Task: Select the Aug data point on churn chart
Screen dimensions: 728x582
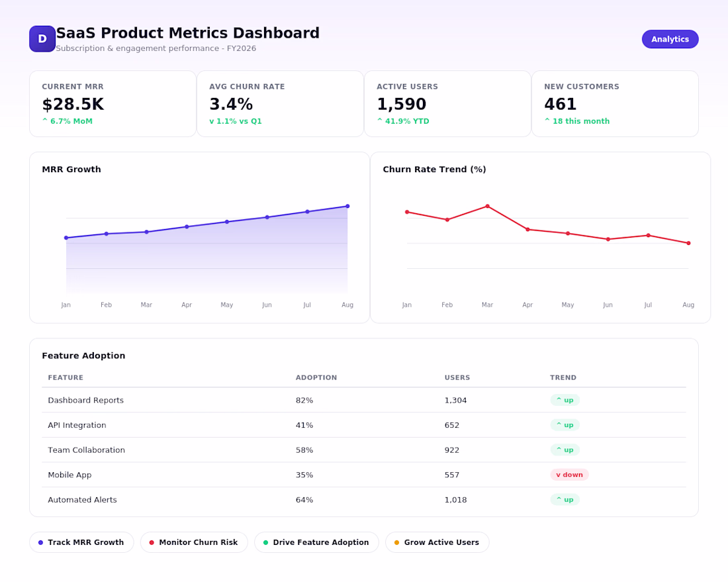Action: (x=688, y=243)
